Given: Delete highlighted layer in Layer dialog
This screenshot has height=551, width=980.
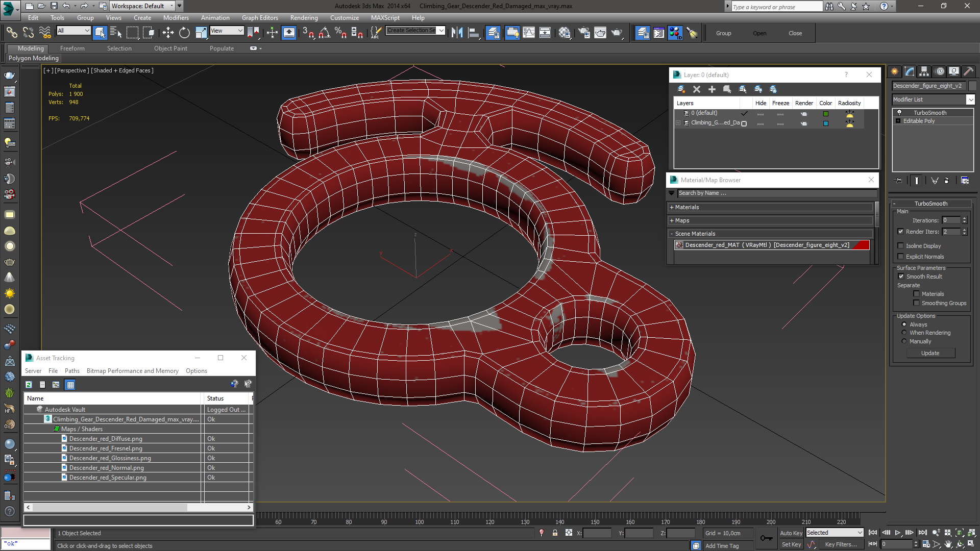Looking at the screenshot, I should pyautogui.click(x=696, y=89).
